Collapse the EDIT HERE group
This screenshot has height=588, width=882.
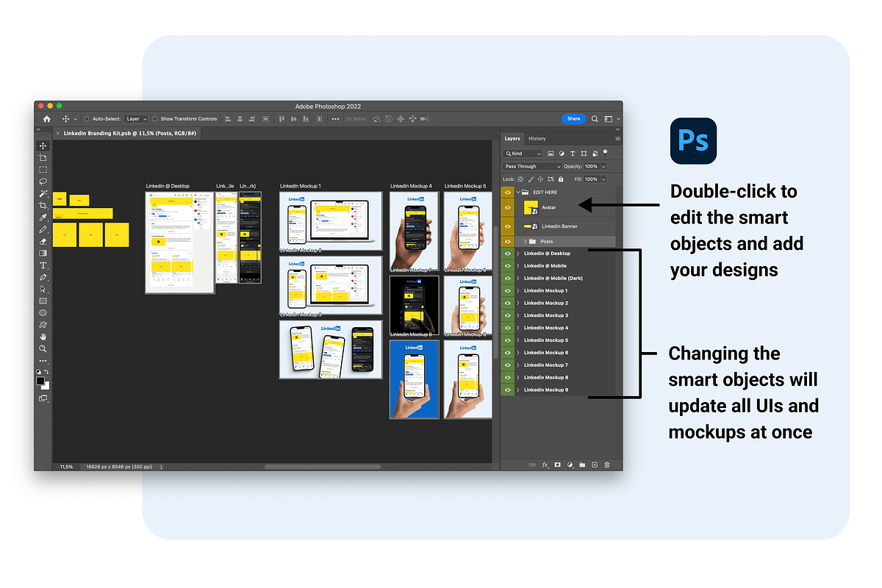click(517, 192)
